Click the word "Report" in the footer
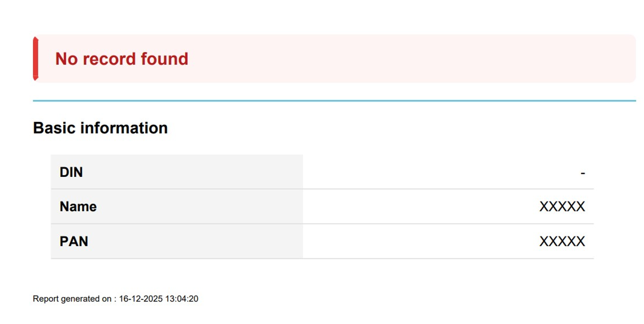The height and width of the screenshot is (324, 644). [45, 299]
